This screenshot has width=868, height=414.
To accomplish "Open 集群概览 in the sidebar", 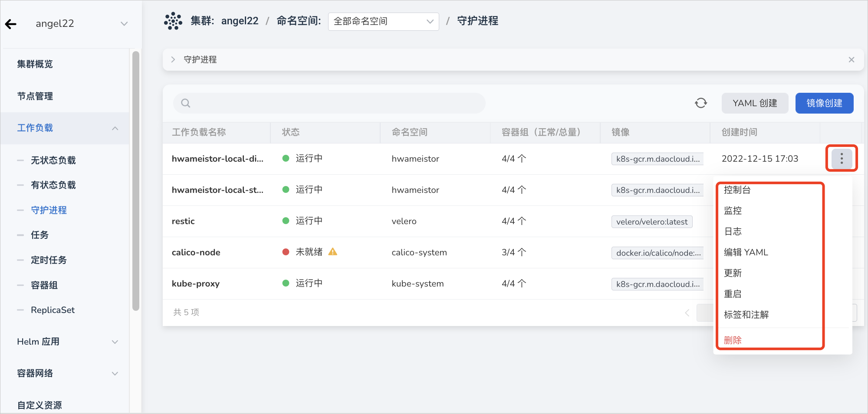I will click(35, 64).
